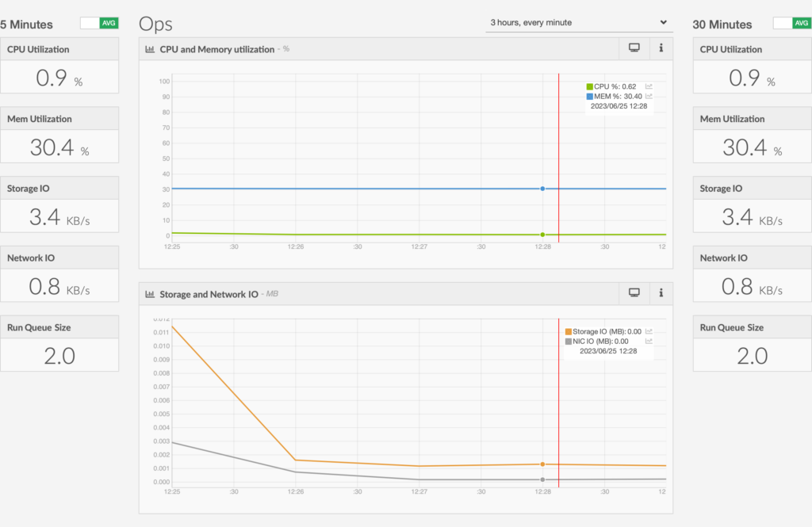Click the Storage and Network IO chart title
Screen dimensions: 812x527
pyautogui.click(x=209, y=294)
